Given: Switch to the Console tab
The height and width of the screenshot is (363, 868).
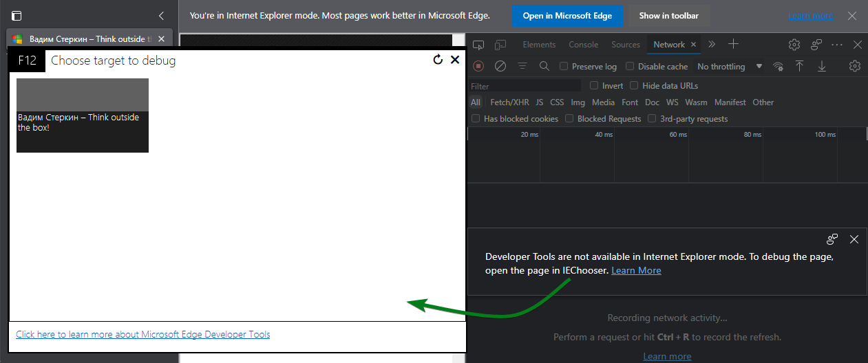Looking at the screenshot, I should [583, 45].
